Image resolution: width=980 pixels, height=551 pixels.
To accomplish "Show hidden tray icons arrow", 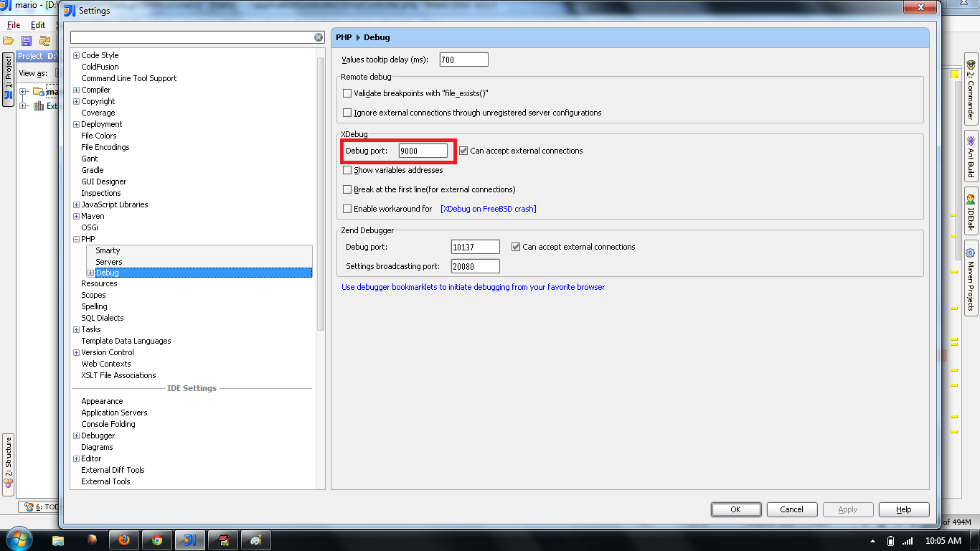I will (872, 541).
